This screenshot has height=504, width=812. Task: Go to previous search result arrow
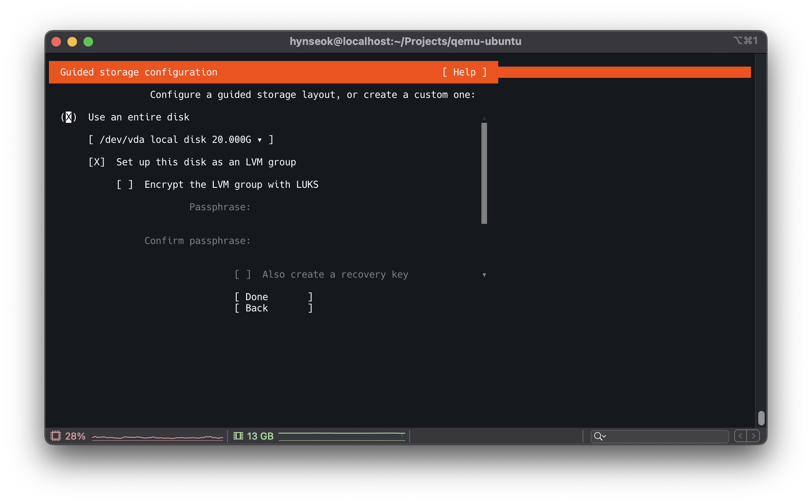741,436
